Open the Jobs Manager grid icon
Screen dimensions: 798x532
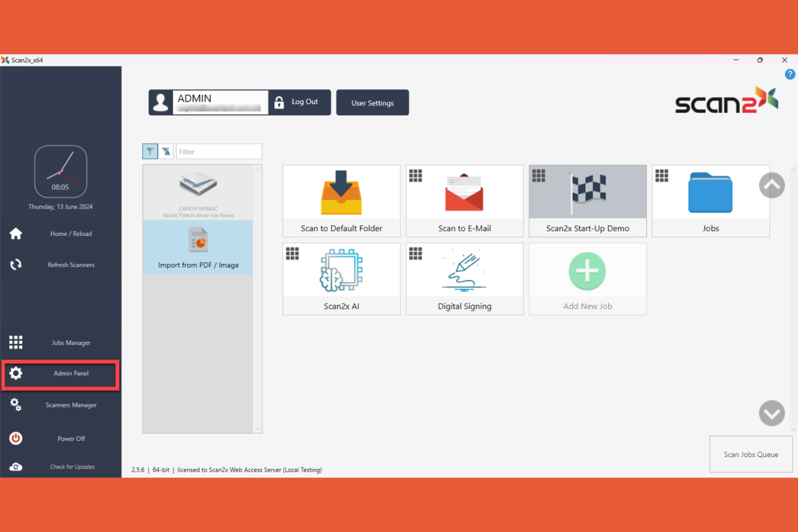(x=16, y=342)
